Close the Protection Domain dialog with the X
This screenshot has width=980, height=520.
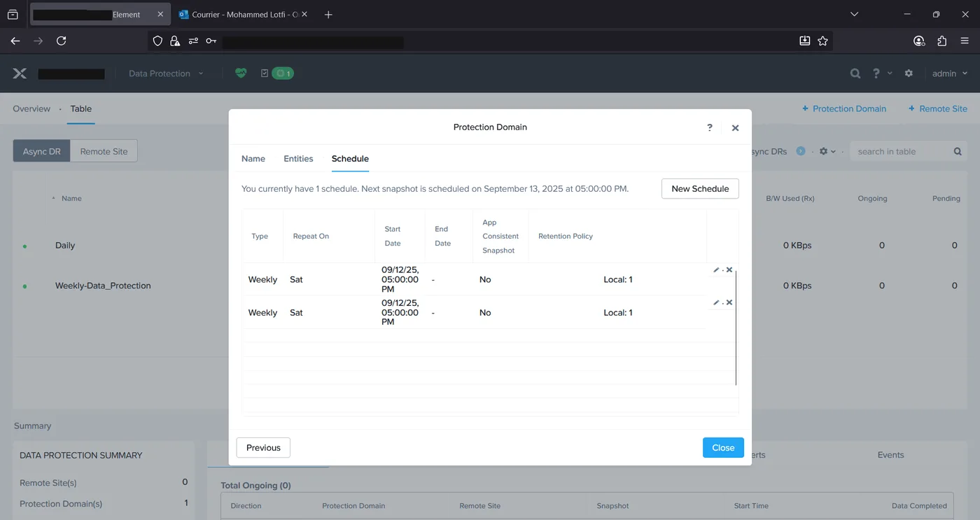pyautogui.click(x=735, y=128)
